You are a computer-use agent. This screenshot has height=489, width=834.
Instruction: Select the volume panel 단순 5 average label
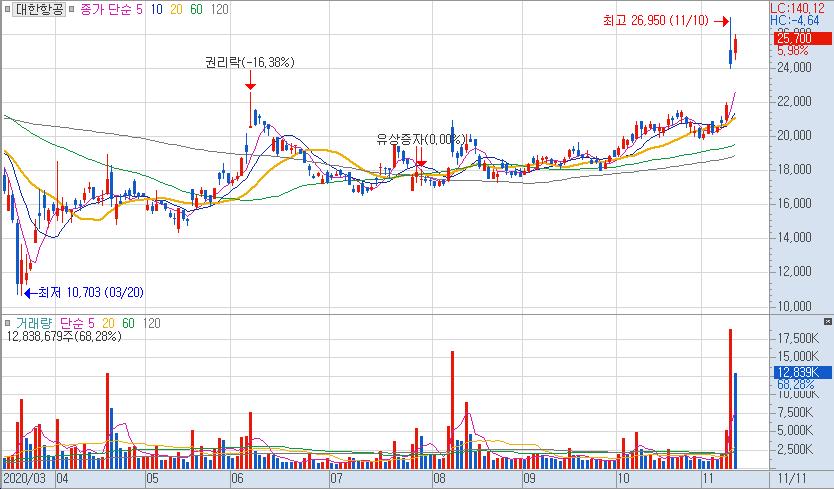[x=77, y=323]
